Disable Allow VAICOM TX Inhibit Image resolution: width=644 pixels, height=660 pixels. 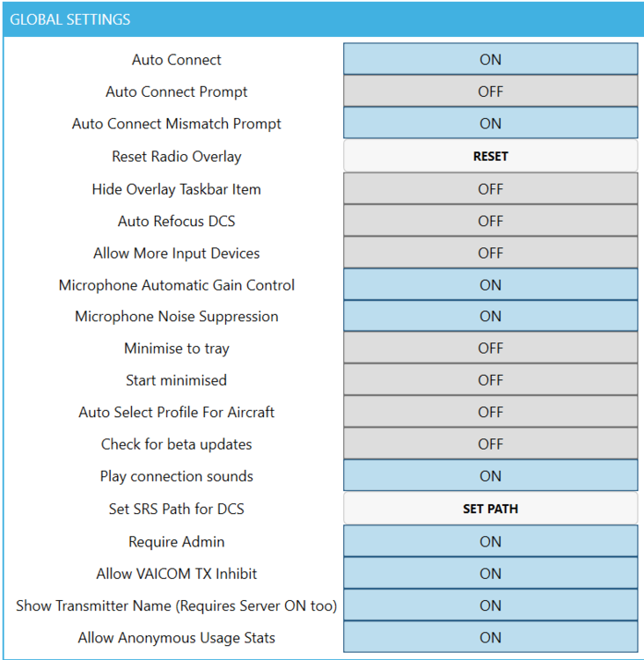point(490,574)
